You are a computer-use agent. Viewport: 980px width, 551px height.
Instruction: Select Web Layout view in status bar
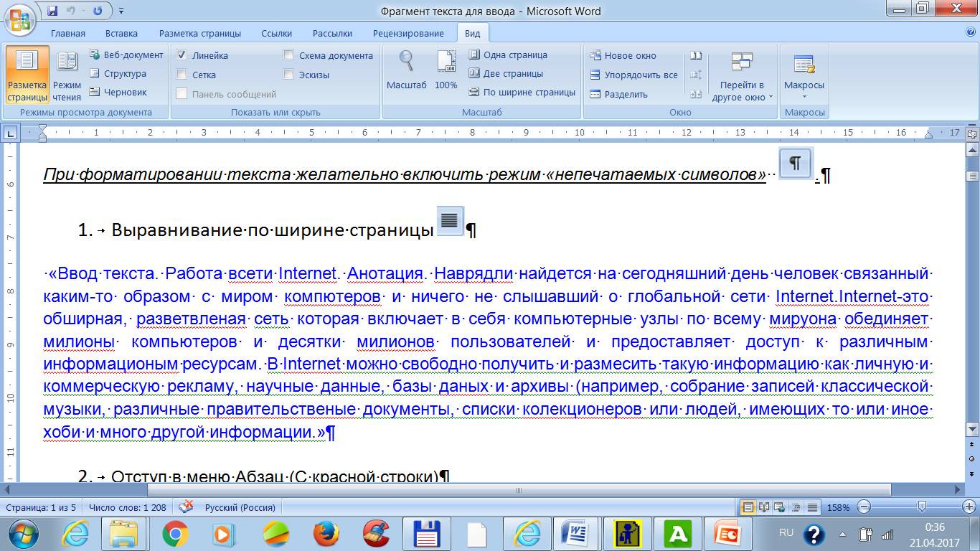[x=781, y=507]
